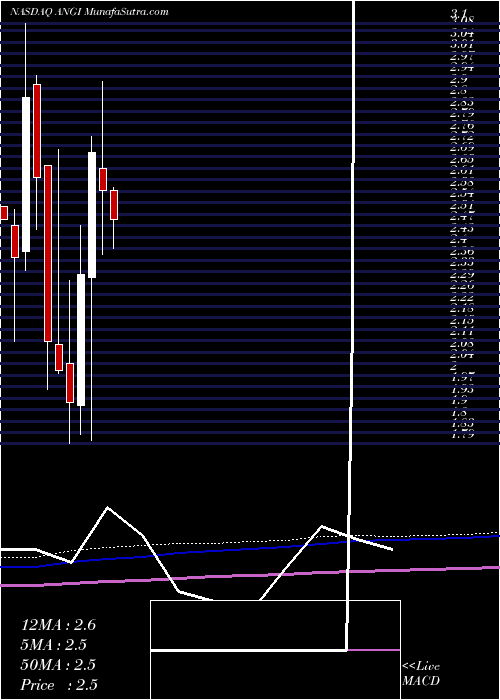Click the 2.04 price axis label

pyautogui.click(x=462, y=356)
